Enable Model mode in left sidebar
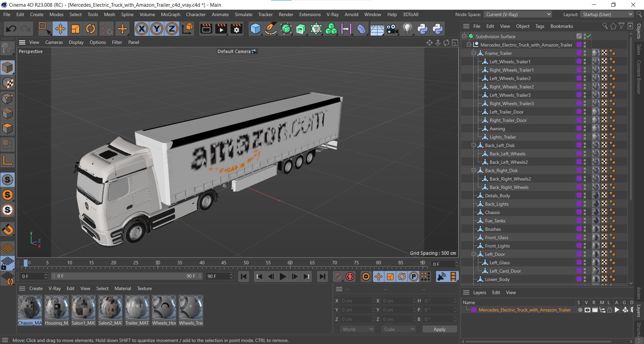Screen dimensions: 644x344 [7, 68]
